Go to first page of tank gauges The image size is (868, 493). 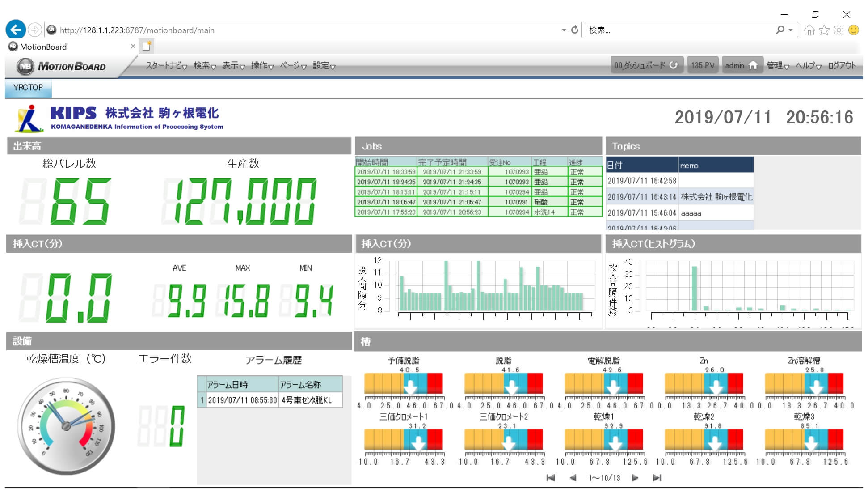550,478
